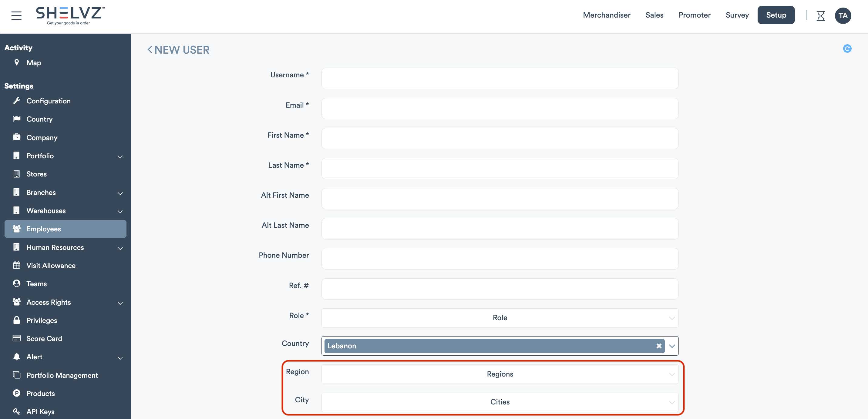This screenshot has width=868, height=419.
Task: Click the Map navigation icon
Action: click(17, 62)
